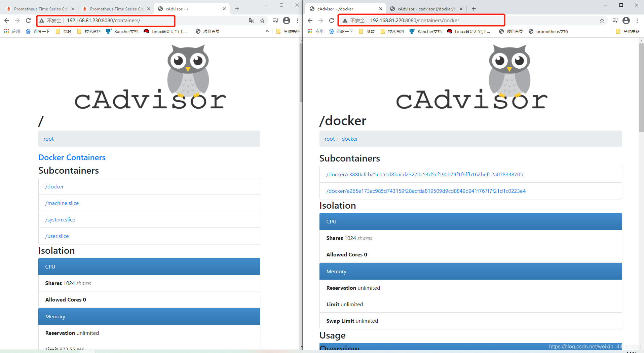Open /machine.slice subcontainer
The width and height of the screenshot is (644, 353).
coord(62,203)
